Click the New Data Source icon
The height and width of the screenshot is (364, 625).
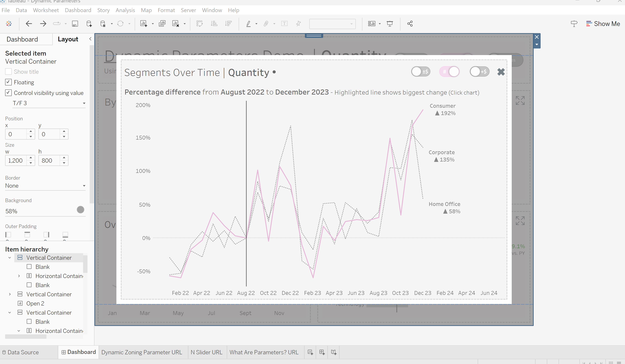click(x=89, y=24)
